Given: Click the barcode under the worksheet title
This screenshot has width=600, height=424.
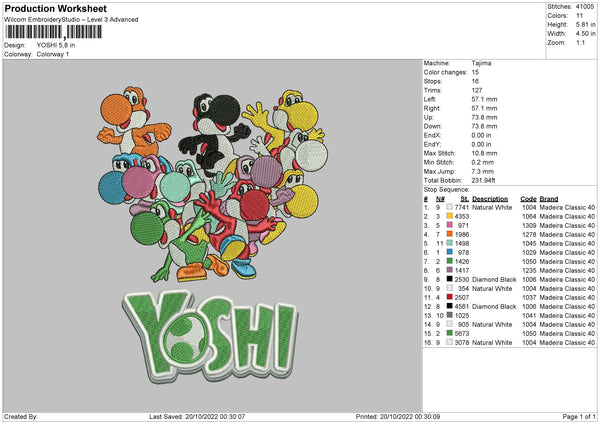Looking at the screenshot, I should [66, 33].
